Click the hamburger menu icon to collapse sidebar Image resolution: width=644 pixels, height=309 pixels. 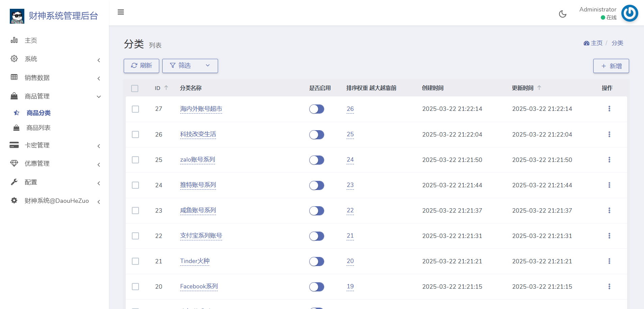tap(121, 12)
